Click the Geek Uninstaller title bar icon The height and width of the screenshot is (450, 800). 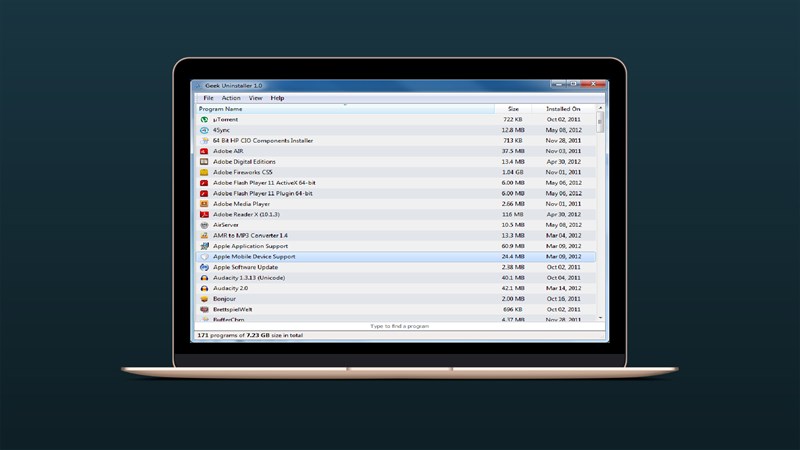pos(198,86)
